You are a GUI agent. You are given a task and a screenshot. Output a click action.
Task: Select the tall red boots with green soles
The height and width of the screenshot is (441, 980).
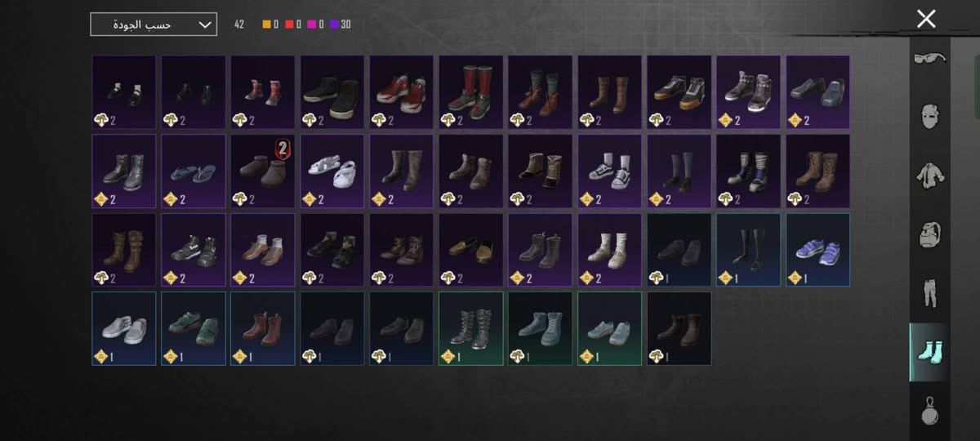tap(471, 92)
